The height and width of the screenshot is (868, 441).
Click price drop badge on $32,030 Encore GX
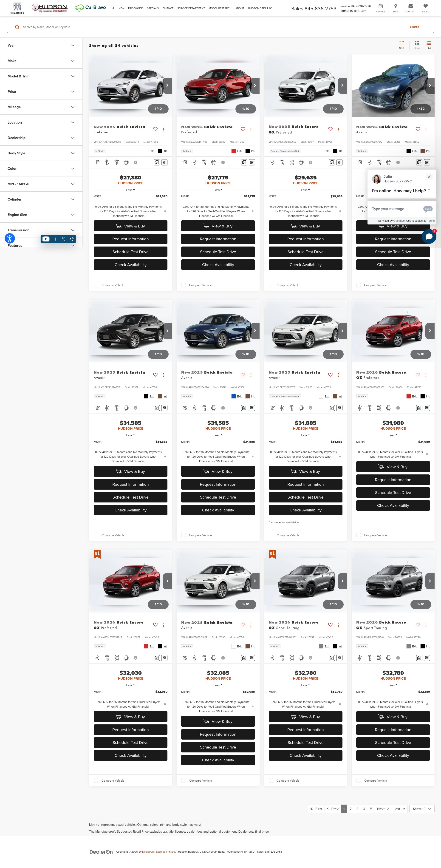(97, 554)
